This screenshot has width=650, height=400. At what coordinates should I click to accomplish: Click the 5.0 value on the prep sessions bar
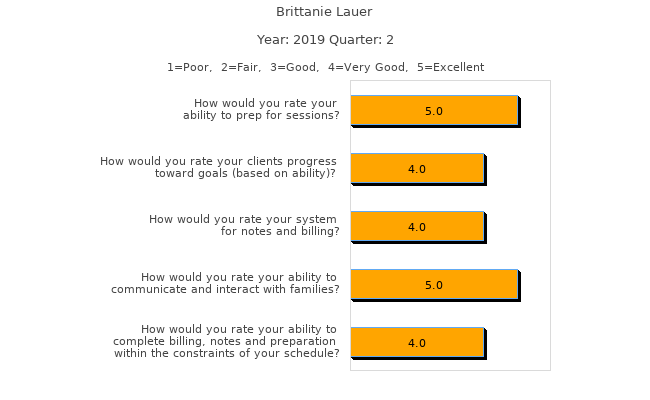click(x=434, y=111)
